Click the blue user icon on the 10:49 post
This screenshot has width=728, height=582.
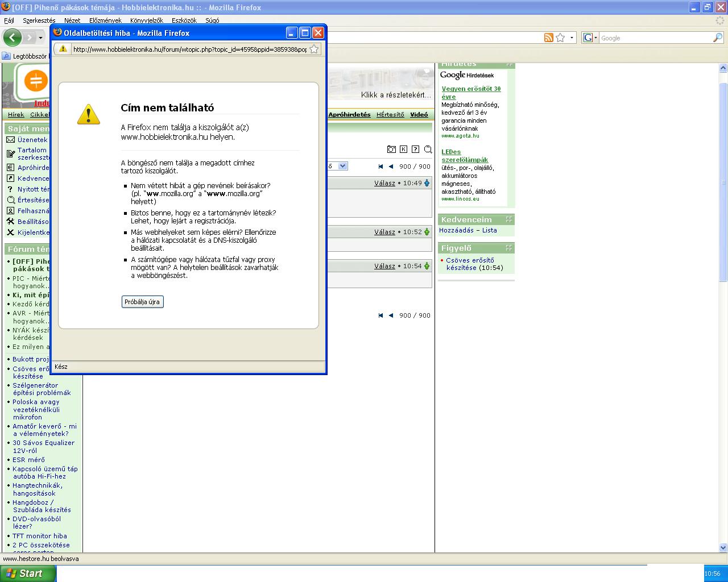427,183
